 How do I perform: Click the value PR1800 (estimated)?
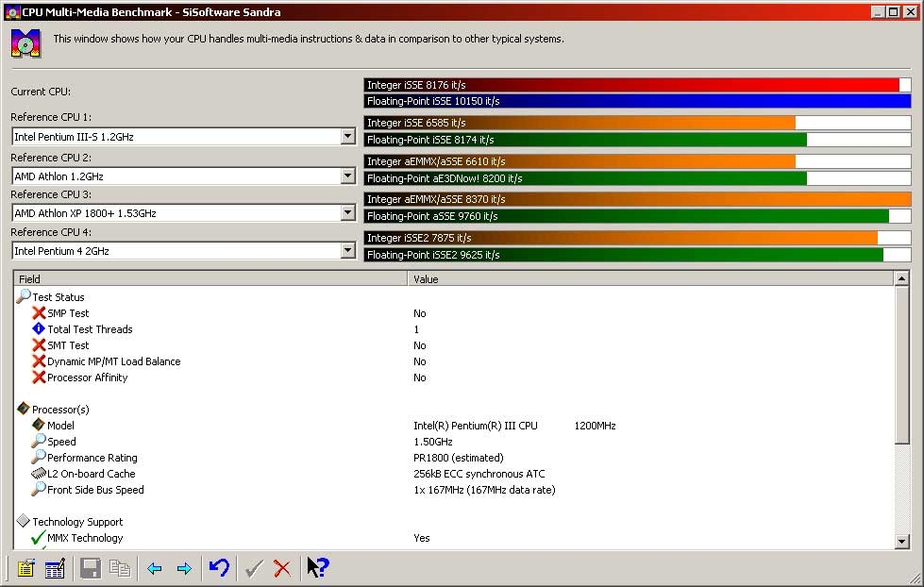coord(459,458)
